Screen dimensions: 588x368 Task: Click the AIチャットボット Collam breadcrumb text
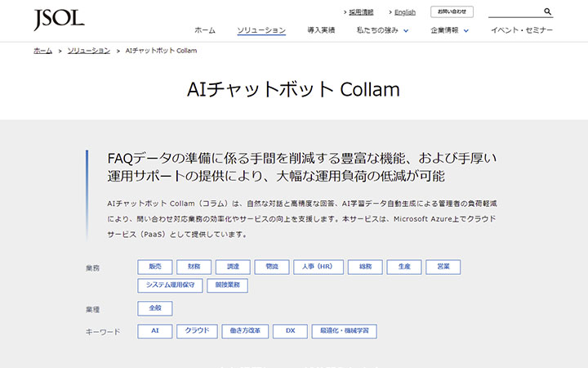point(161,51)
